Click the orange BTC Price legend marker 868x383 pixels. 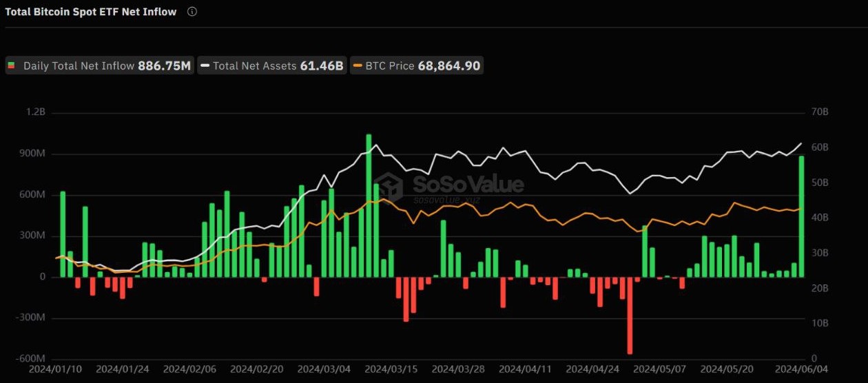click(358, 66)
